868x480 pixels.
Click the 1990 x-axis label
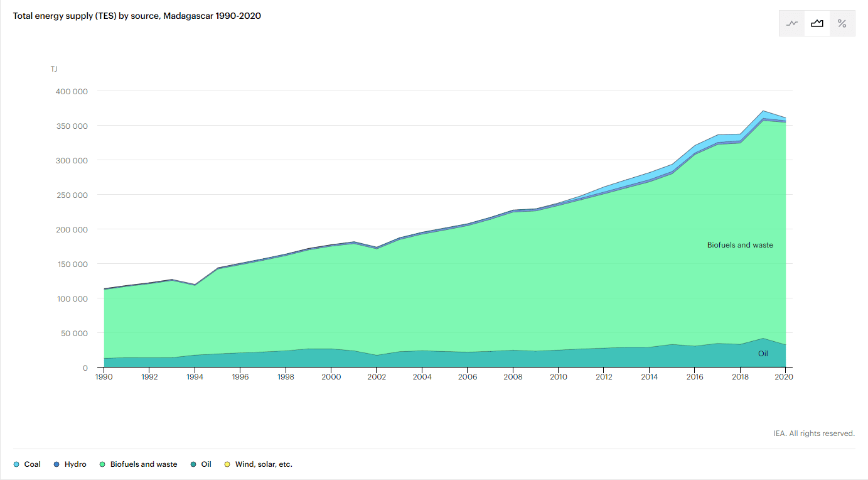pyautogui.click(x=104, y=377)
